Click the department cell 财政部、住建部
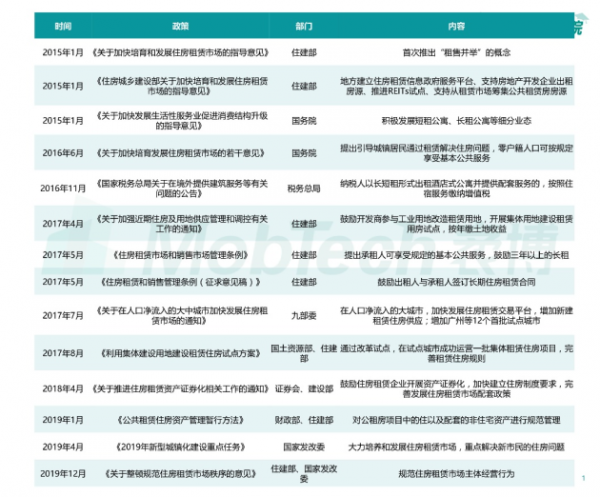 tap(304, 420)
